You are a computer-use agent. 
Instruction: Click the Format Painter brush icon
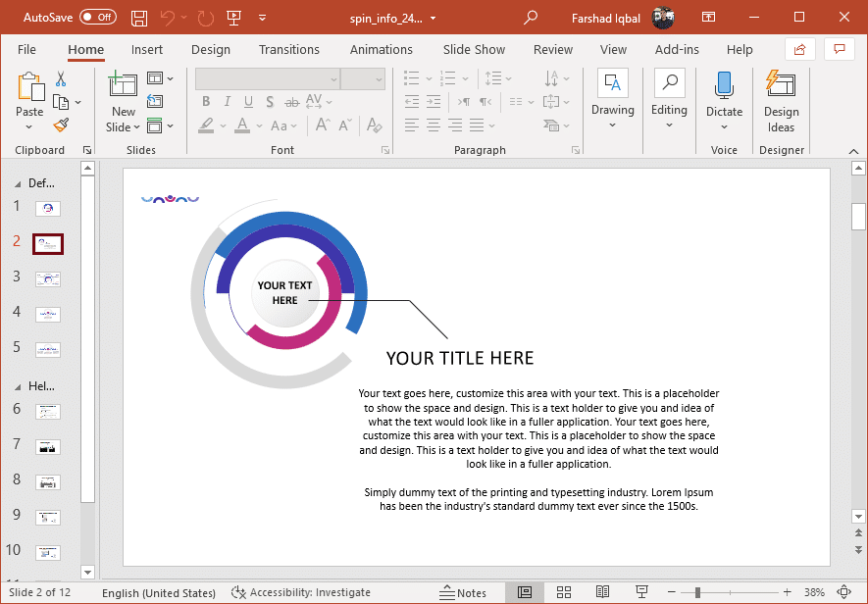tap(61, 126)
